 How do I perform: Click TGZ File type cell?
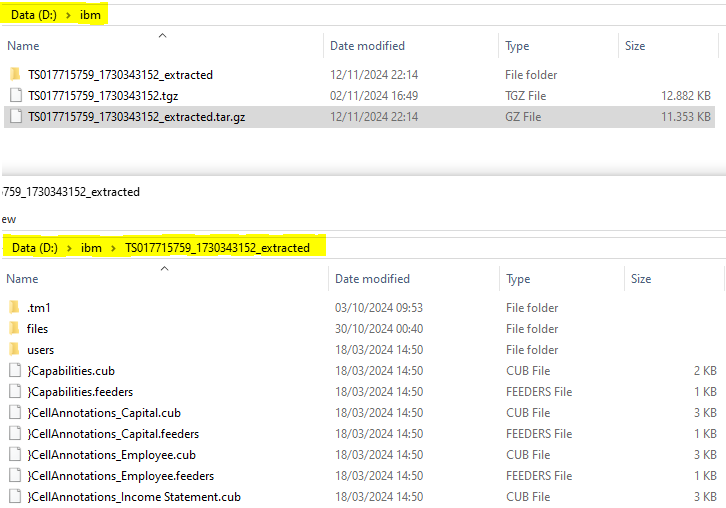pos(526,96)
